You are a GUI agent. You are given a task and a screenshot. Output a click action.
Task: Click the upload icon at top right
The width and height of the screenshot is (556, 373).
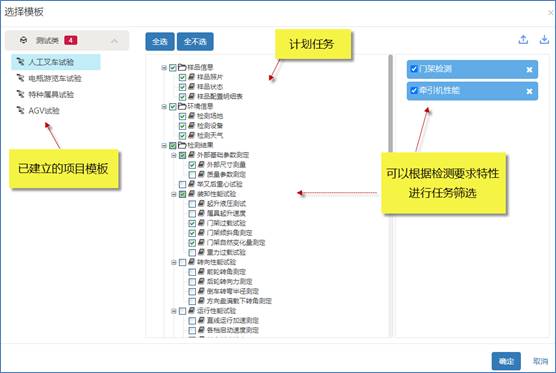coord(523,39)
